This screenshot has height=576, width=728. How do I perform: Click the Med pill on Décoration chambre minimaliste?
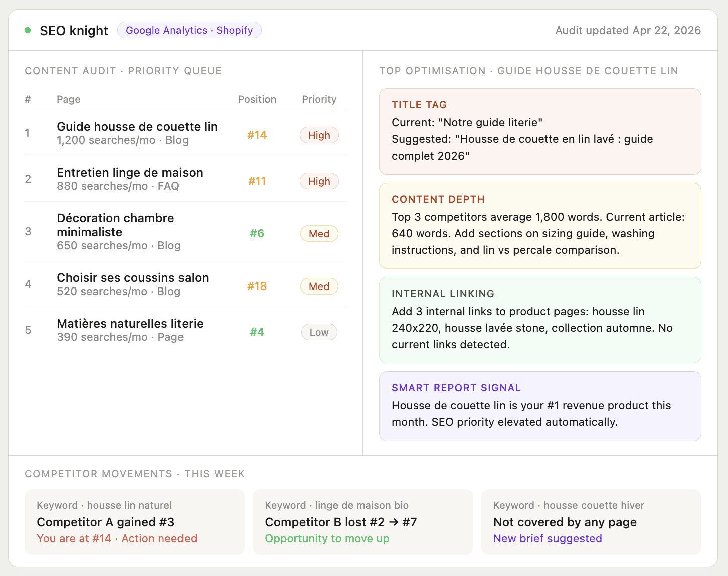(319, 233)
